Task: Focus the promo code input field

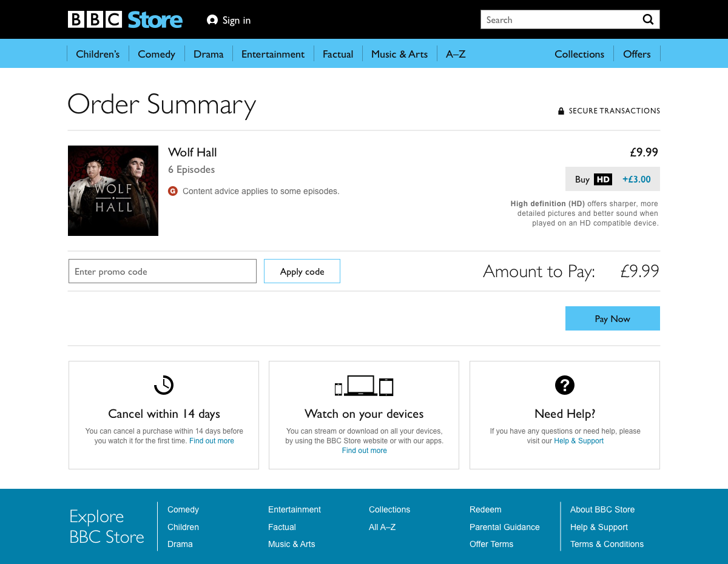Action: click(x=163, y=271)
